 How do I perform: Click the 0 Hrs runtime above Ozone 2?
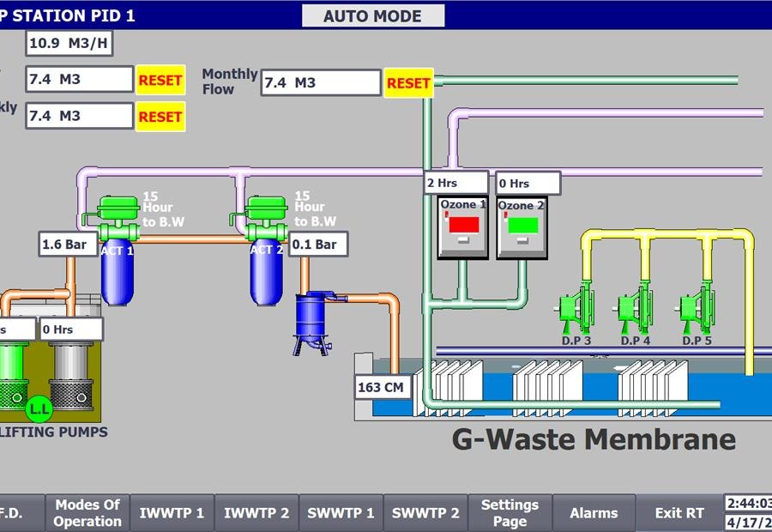pyautogui.click(x=528, y=184)
